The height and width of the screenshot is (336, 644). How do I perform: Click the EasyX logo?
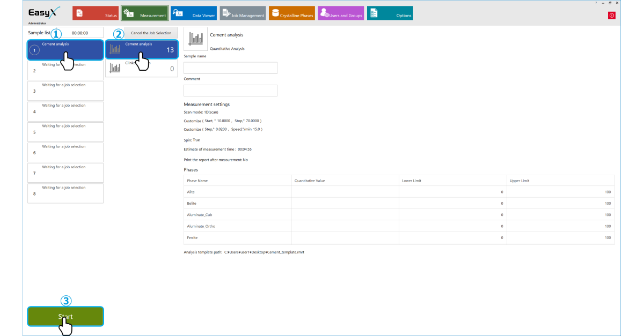[x=45, y=12]
